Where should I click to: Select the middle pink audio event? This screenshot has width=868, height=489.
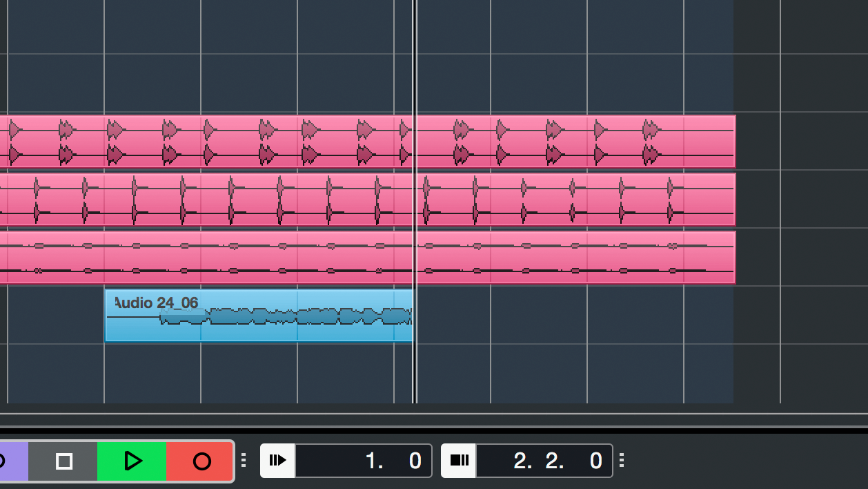coord(368,200)
